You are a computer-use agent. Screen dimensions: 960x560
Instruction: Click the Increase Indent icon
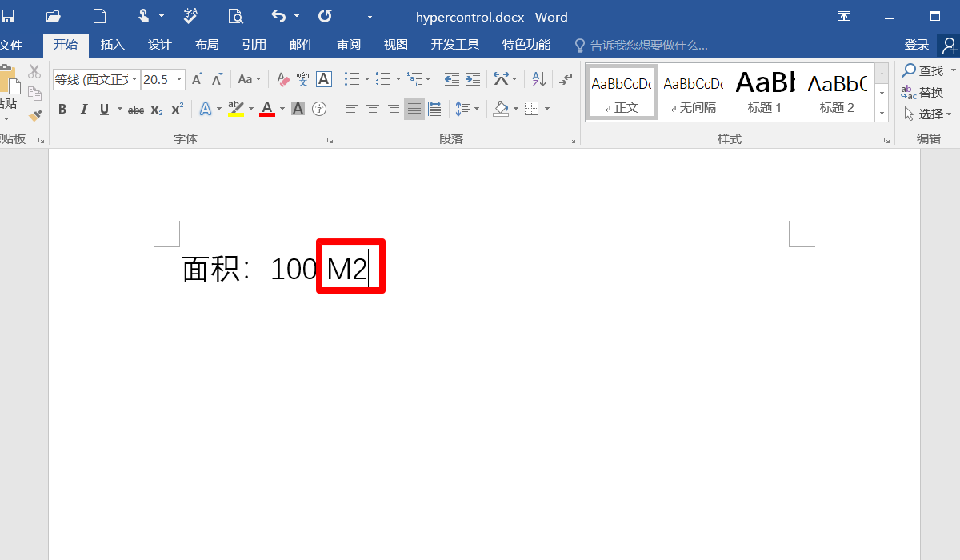[x=473, y=79]
